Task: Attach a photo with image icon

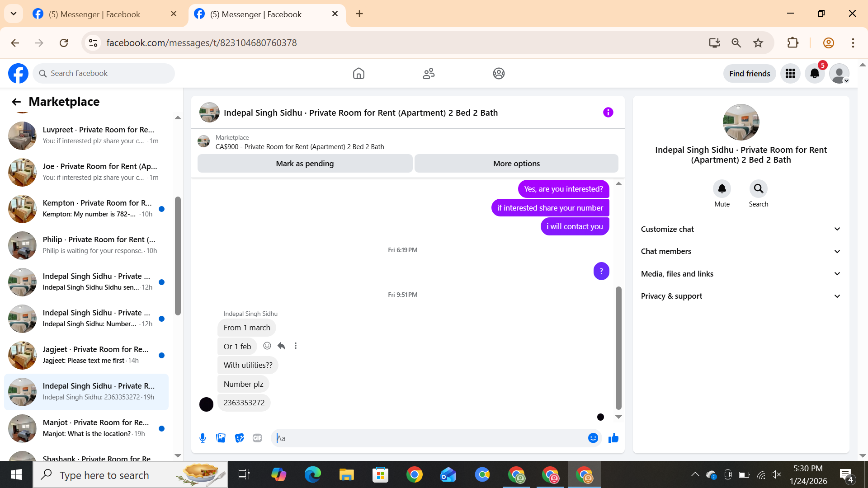Action: [x=221, y=438]
